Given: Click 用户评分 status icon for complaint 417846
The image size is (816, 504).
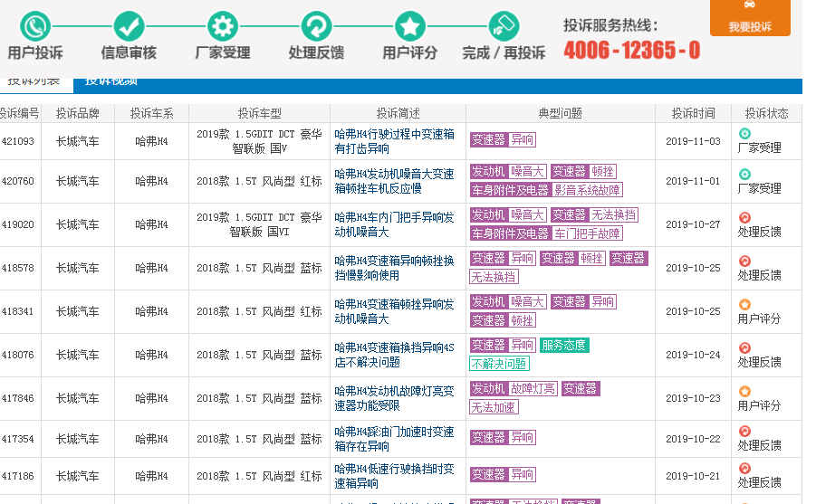Looking at the screenshot, I should (x=744, y=391).
